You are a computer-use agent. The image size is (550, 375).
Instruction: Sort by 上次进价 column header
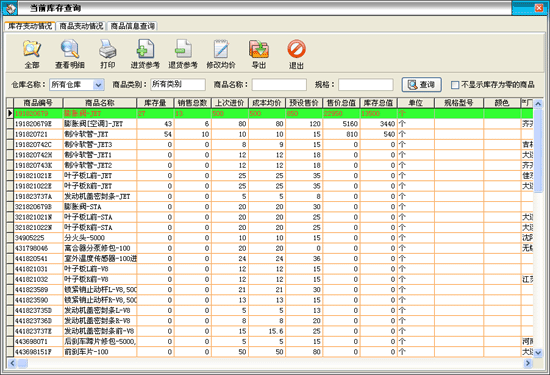coord(229,103)
